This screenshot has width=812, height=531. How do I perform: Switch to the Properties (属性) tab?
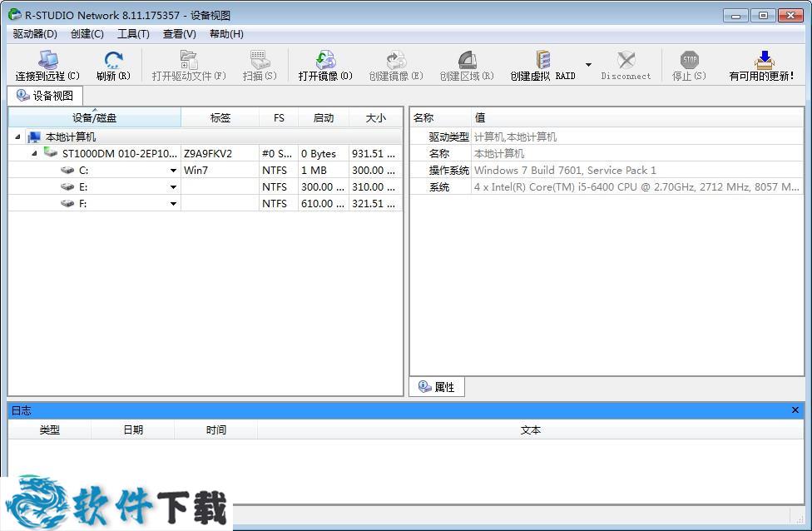coord(437,387)
